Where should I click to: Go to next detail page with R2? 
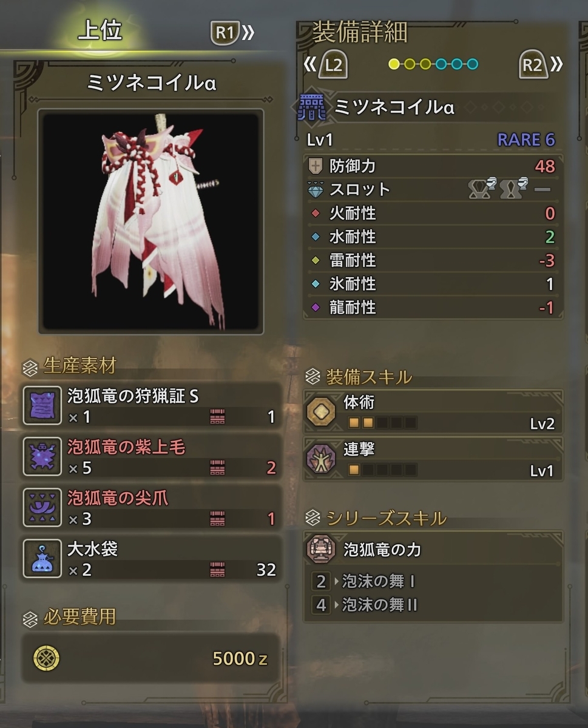tap(541, 65)
